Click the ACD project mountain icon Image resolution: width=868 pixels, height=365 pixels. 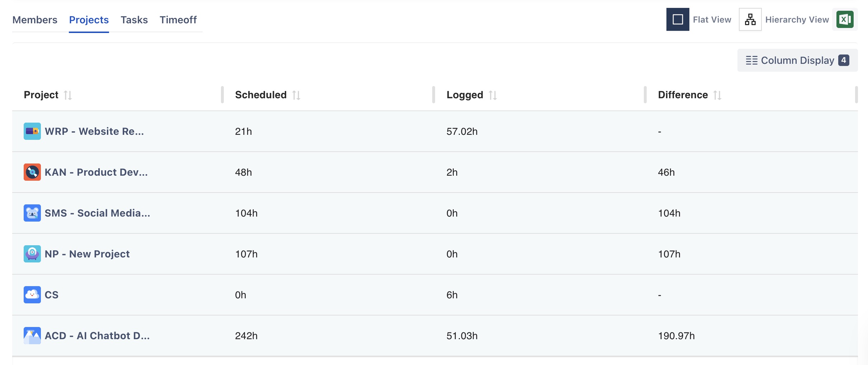click(x=32, y=336)
